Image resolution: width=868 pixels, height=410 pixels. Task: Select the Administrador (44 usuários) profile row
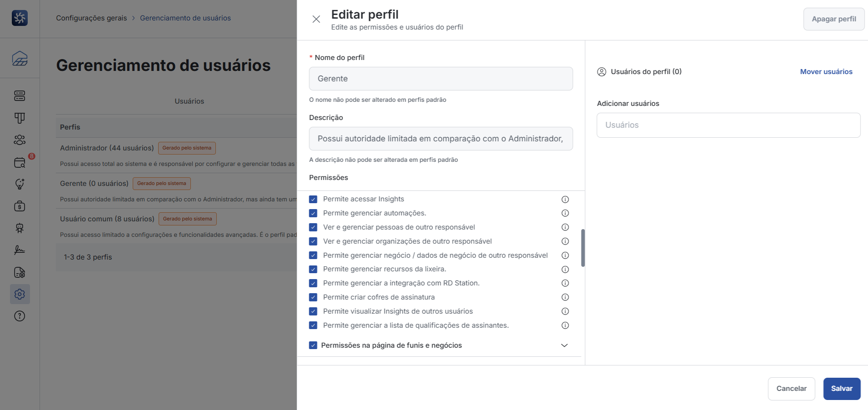click(176, 155)
